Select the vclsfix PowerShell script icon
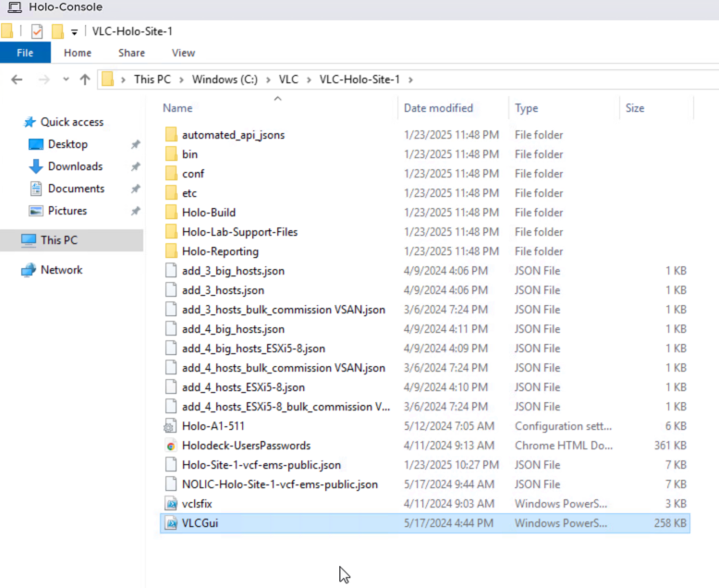 [x=171, y=504]
